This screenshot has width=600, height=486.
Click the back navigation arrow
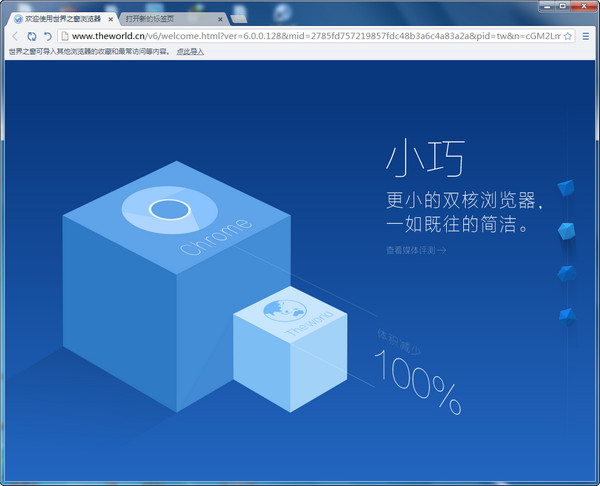[14, 36]
